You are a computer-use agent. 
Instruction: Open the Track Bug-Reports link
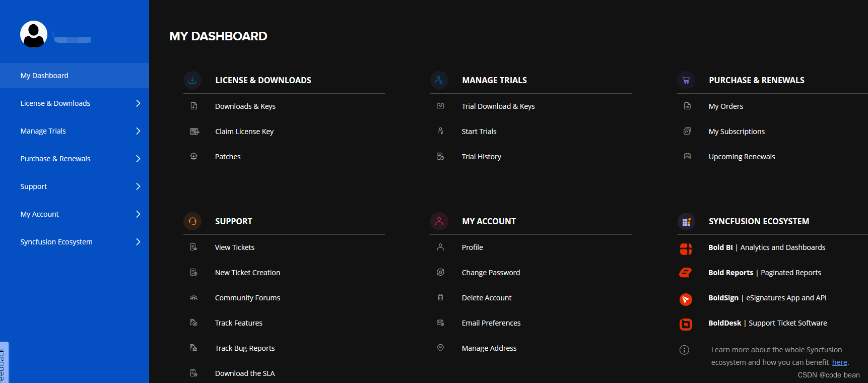coord(245,348)
